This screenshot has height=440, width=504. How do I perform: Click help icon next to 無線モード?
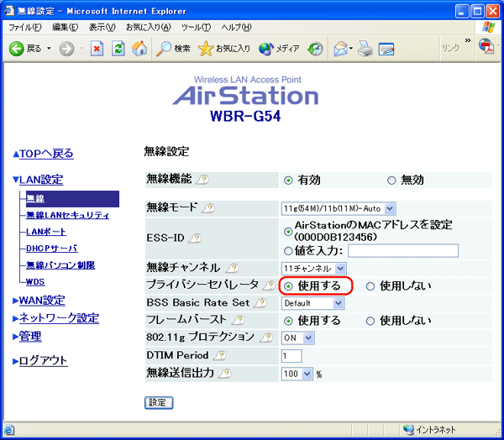208,208
